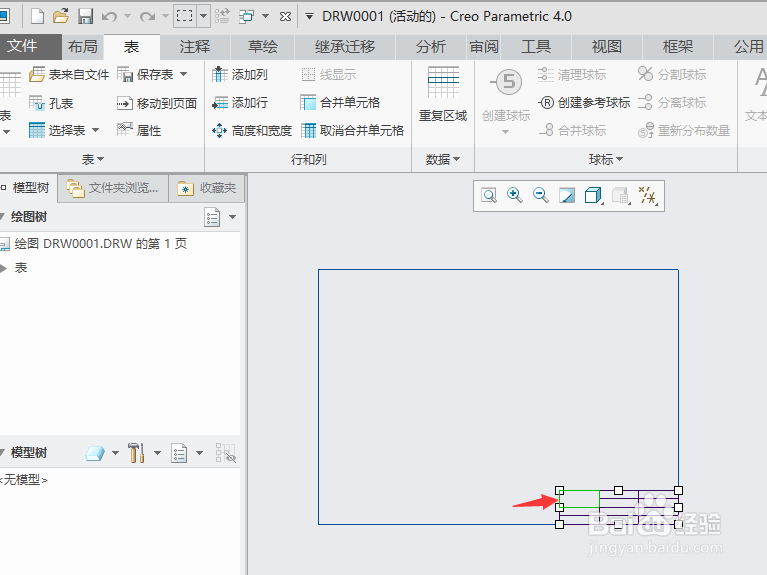Switch to the 布局 tab
The width and height of the screenshot is (767, 575).
pos(83,46)
